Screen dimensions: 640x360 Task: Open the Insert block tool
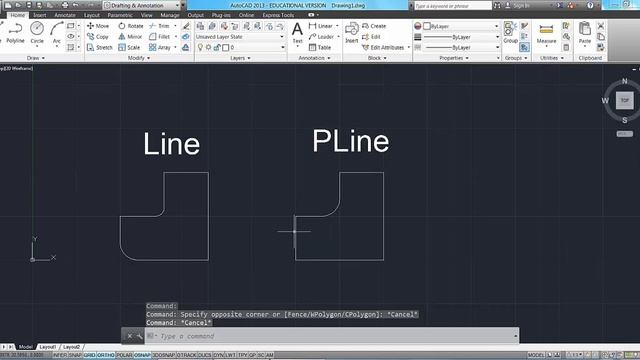pyautogui.click(x=351, y=33)
